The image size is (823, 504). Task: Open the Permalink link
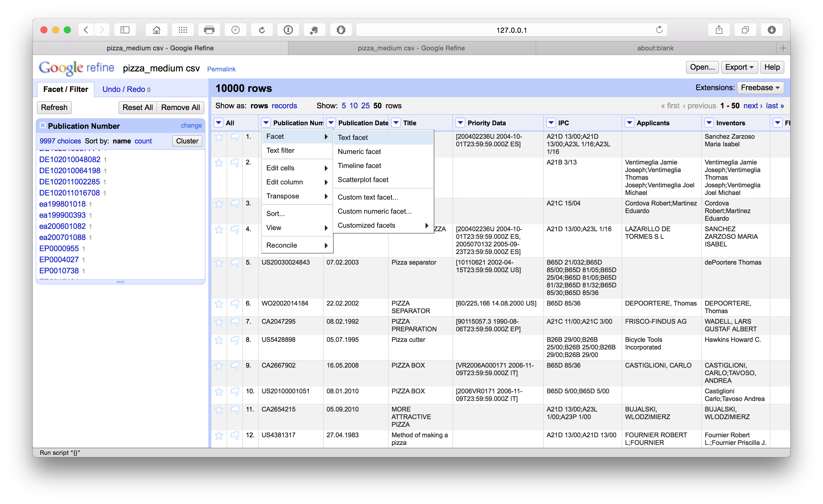(x=221, y=69)
